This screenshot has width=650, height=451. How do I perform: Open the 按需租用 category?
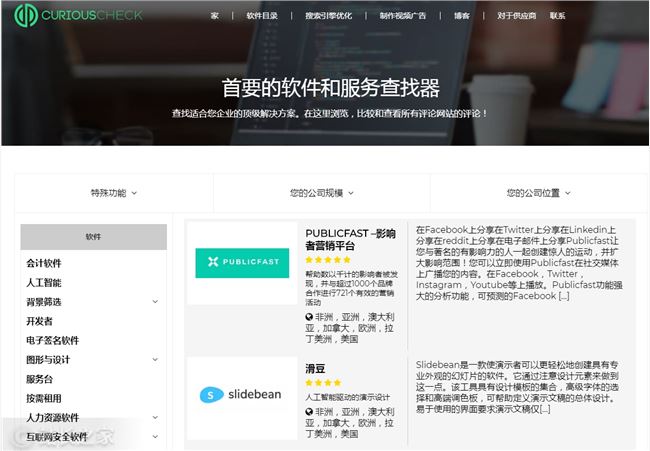point(44,398)
